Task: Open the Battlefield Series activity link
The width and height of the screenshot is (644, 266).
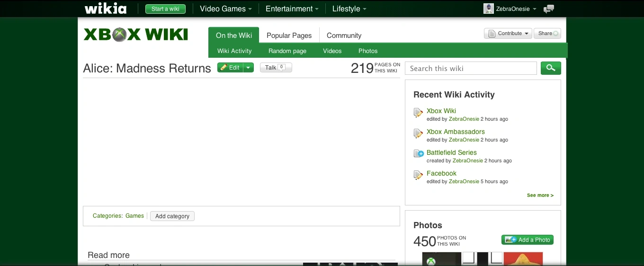Action: 452,152
